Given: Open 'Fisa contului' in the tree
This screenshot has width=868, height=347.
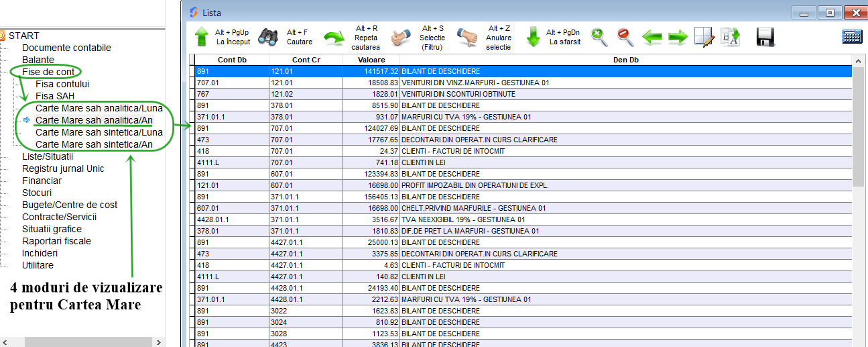Looking at the screenshot, I should tap(62, 84).
